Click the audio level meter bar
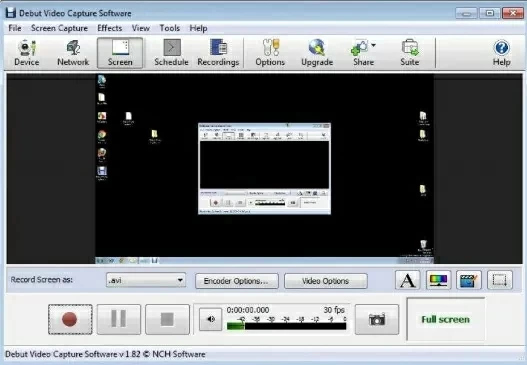527x365 pixels. [286, 326]
